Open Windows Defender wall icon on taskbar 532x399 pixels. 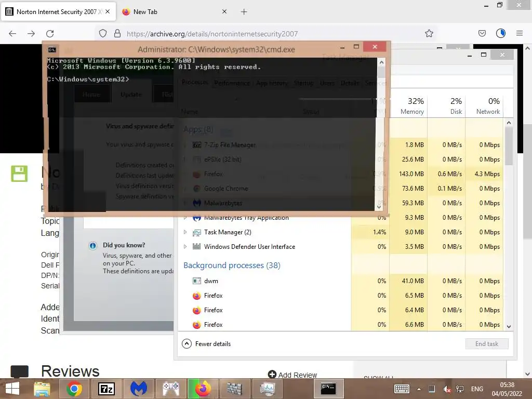234,389
